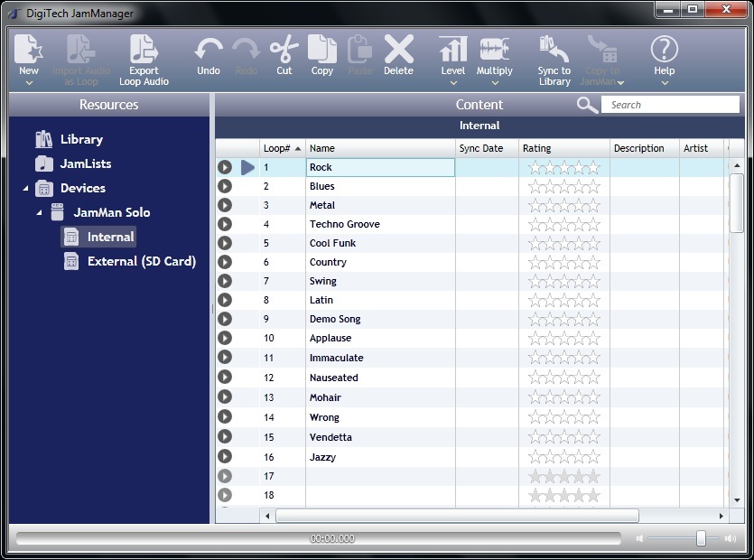This screenshot has width=754, height=560.
Task: Open the Level dropdown chevron
Action: click(453, 83)
